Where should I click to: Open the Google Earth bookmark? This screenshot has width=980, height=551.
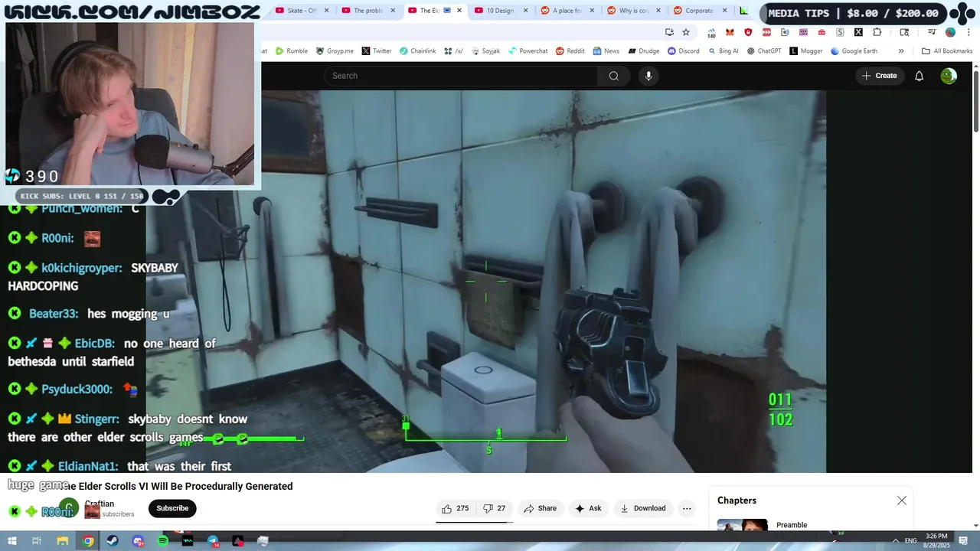coord(853,51)
